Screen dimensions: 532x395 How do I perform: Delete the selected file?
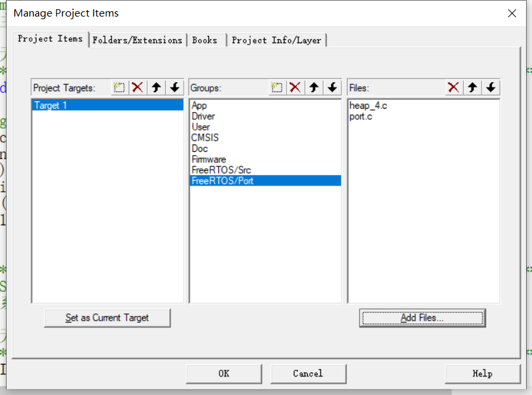(454, 87)
